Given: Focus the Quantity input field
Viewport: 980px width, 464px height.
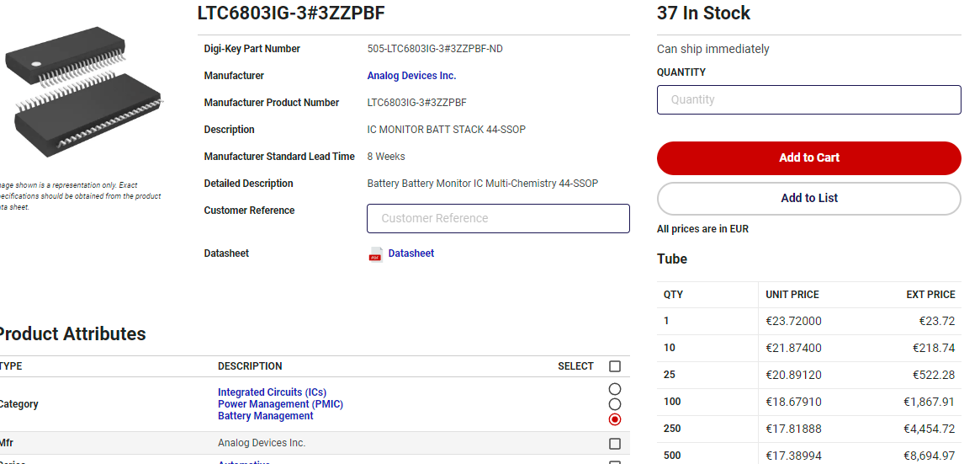Looking at the screenshot, I should [808, 99].
